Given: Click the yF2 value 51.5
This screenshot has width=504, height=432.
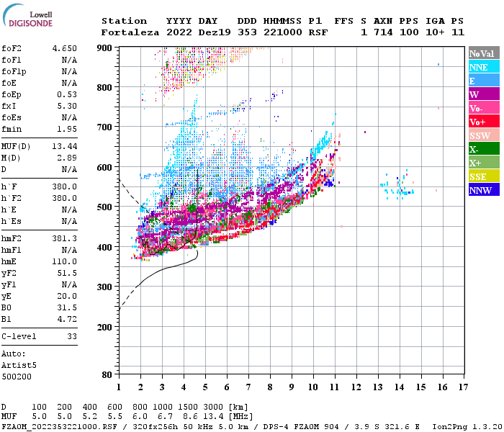Looking at the screenshot, I should click(67, 273).
